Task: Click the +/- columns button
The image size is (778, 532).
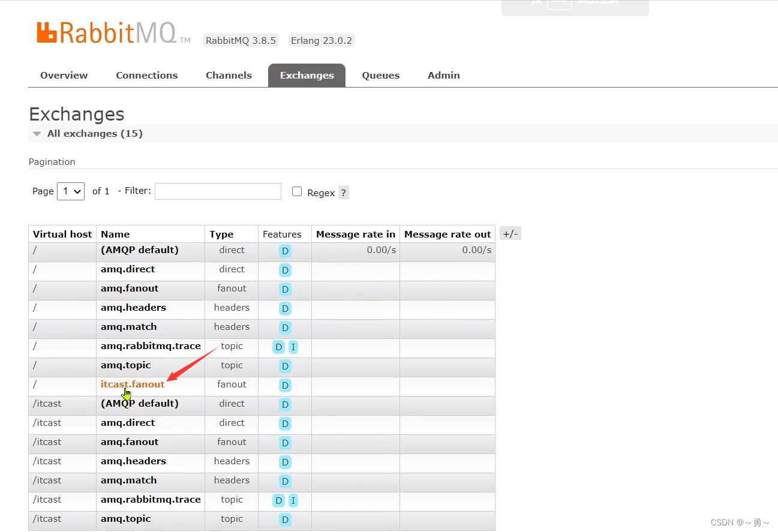Action: tap(510, 234)
